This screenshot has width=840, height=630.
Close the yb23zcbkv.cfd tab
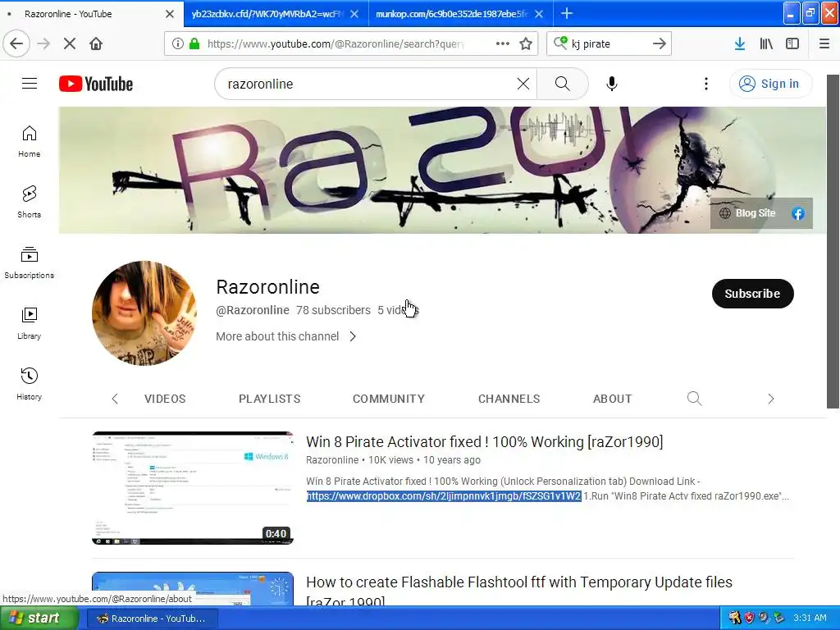(x=354, y=14)
